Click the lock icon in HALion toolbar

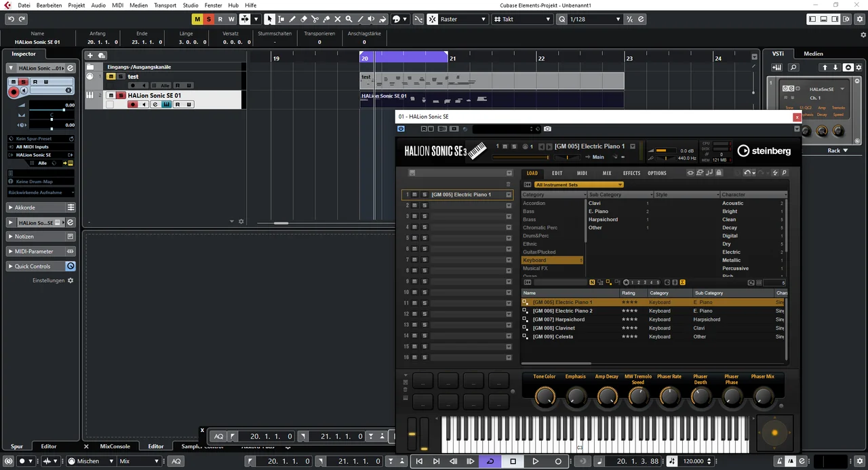[719, 173]
